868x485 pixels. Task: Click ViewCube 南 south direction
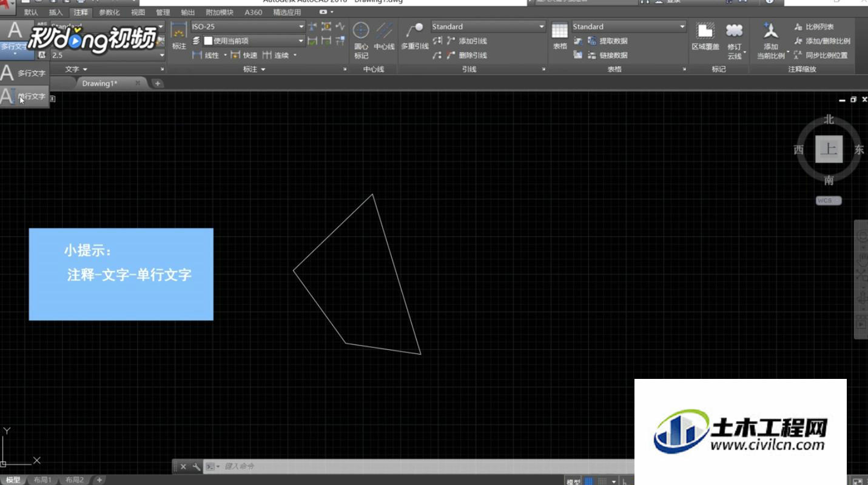[829, 180]
